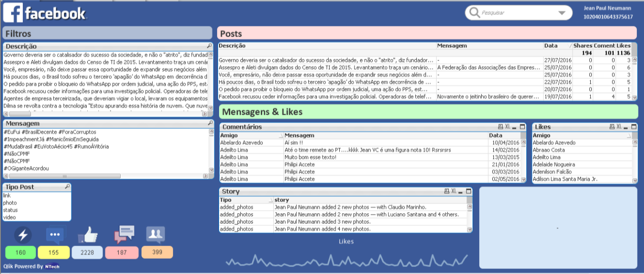
Task: Click Descrição column header in Posts
Action: click(327, 46)
